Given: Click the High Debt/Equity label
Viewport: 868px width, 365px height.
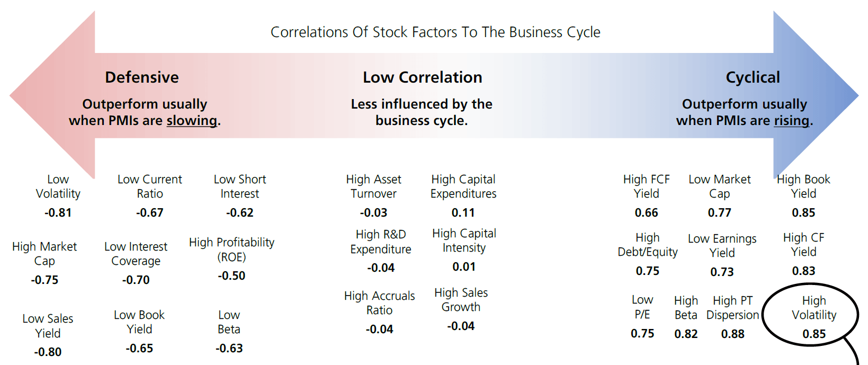Looking at the screenshot, I should coord(648,245).
